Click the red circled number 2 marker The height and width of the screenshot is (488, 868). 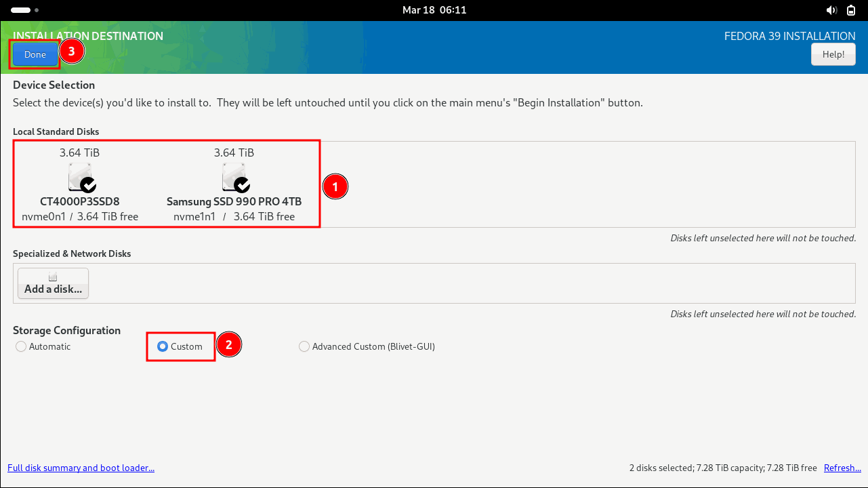click(229, 345)
